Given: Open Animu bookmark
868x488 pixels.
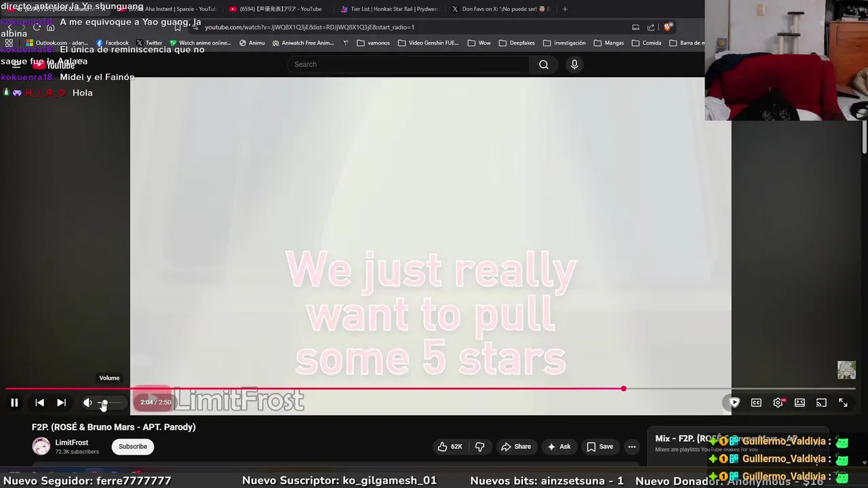Looking at the screenshot, I should 252,43.
